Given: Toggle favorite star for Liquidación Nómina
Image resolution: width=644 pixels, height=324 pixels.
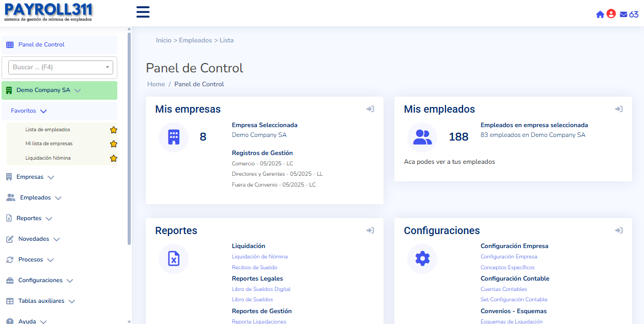Looking at the screenshot, I should [114, 158].
